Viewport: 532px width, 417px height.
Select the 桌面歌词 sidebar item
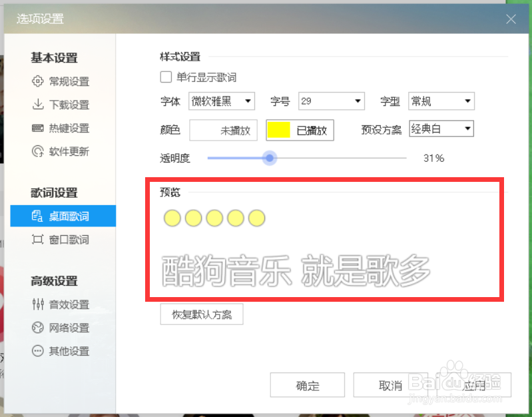pos(63,216)
